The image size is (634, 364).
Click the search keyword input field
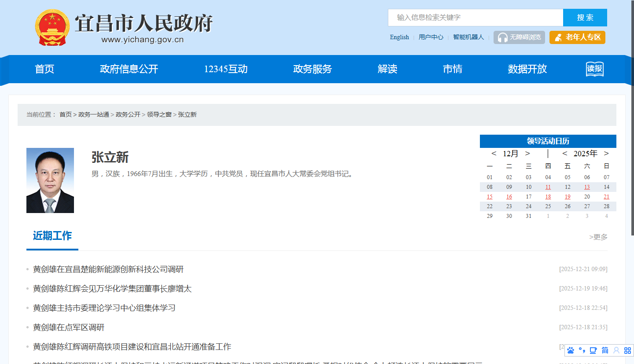(x=475, y=18)
